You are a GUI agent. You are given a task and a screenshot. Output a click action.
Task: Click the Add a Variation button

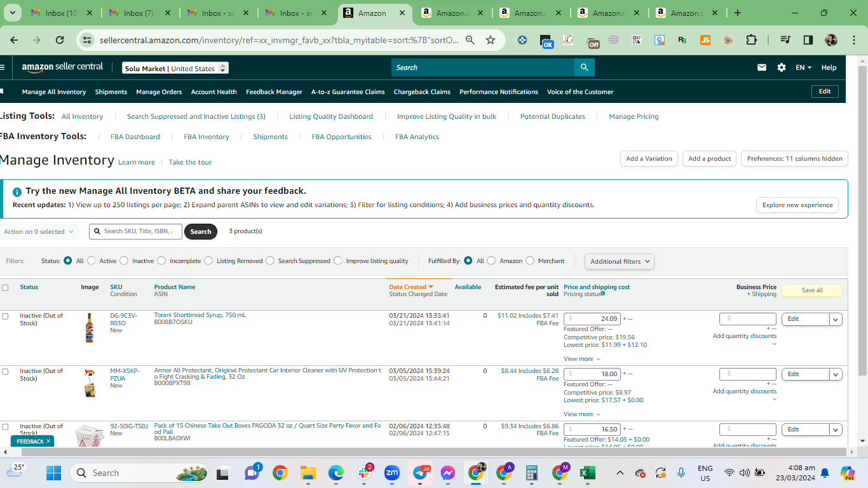(649, 159)
